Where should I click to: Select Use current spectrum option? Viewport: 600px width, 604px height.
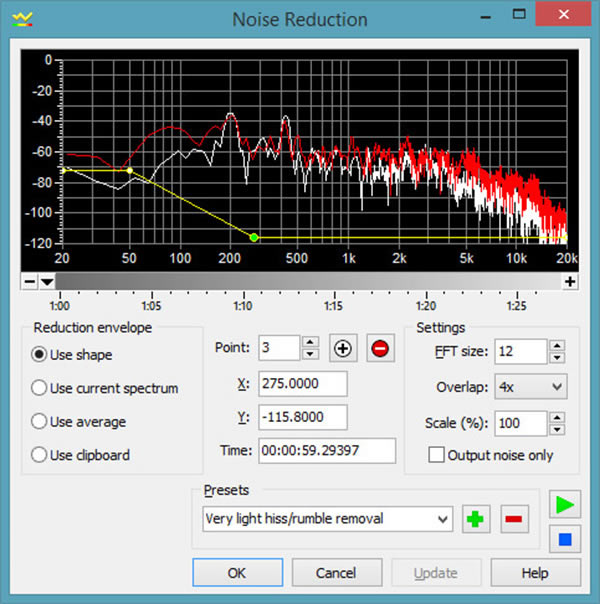coord(40,388)
